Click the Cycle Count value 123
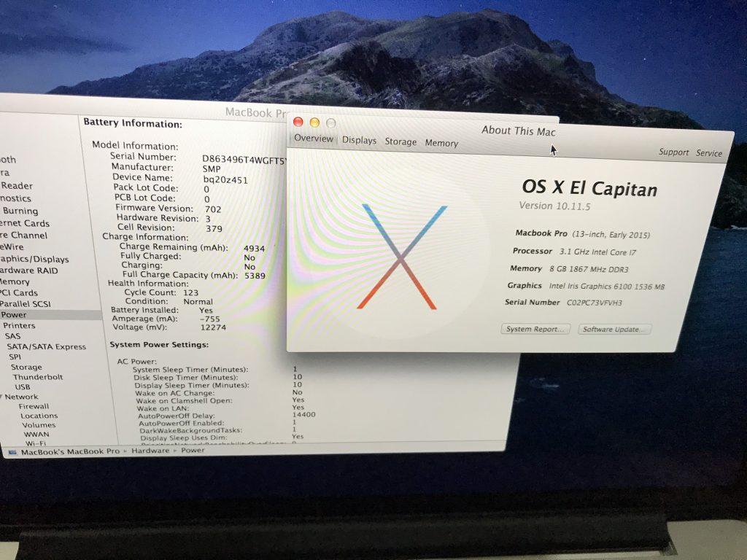Screen dimensions: 747x560 coord(190,293)
